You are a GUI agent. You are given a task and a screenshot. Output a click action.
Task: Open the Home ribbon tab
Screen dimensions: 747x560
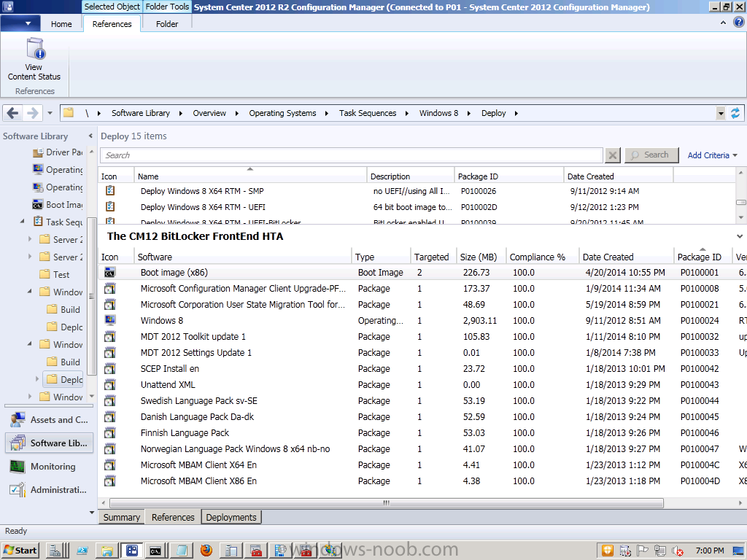click(61, 24)
